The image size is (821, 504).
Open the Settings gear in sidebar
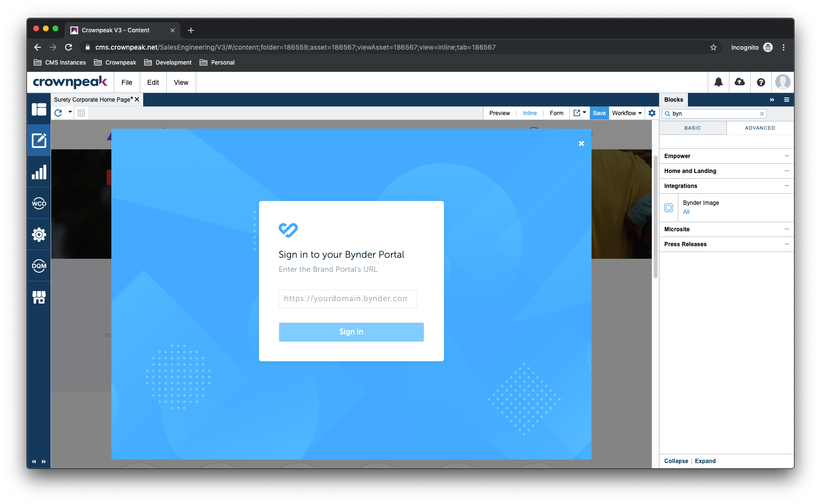pos(39,235)
